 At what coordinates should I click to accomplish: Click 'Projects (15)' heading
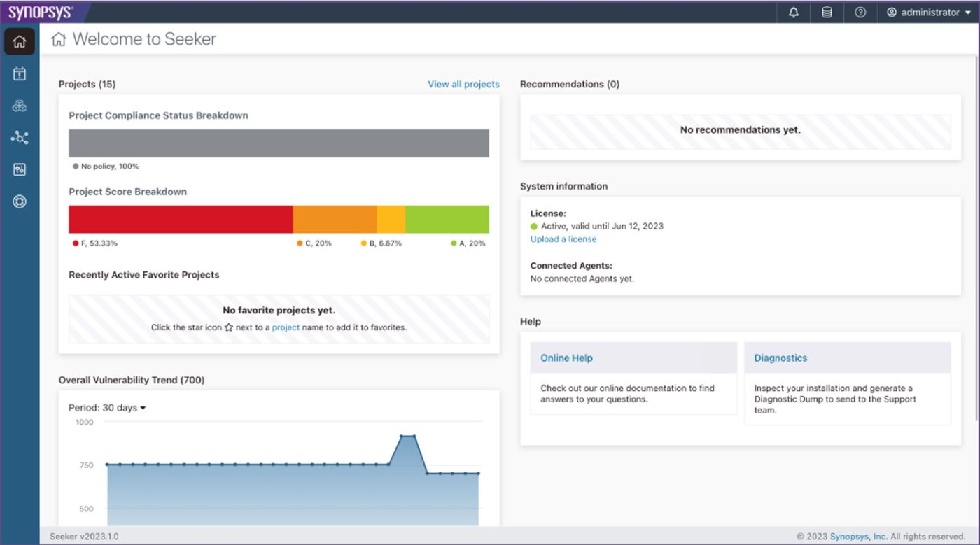pyautogui.click(x=87, y=84)
